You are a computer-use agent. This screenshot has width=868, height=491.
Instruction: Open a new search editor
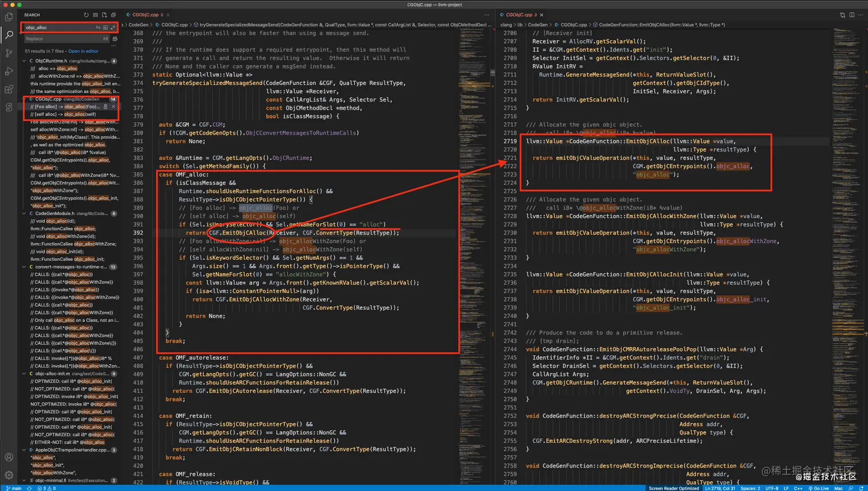pyautogui.click(x=104, y=15)
